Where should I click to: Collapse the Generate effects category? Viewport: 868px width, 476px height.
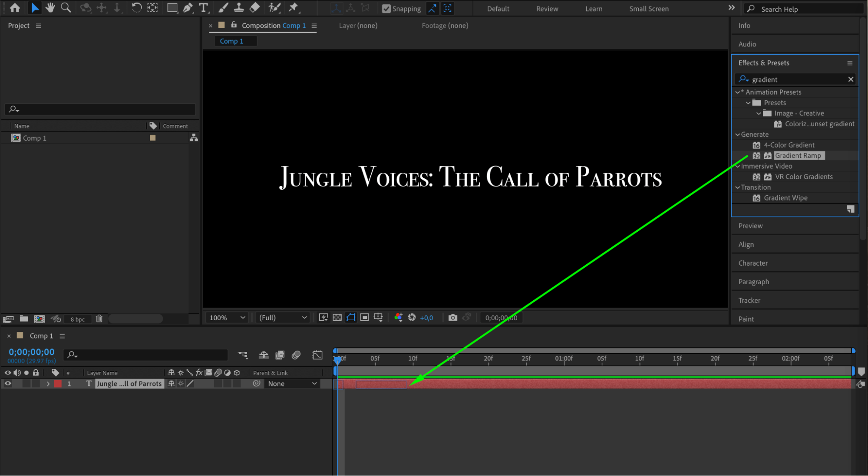click(x=737, y=135)
